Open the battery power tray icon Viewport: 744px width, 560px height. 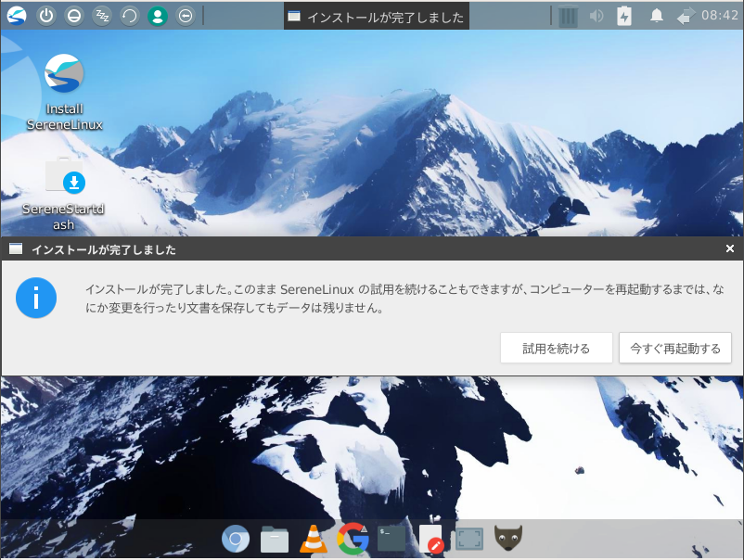pos(624,16)
